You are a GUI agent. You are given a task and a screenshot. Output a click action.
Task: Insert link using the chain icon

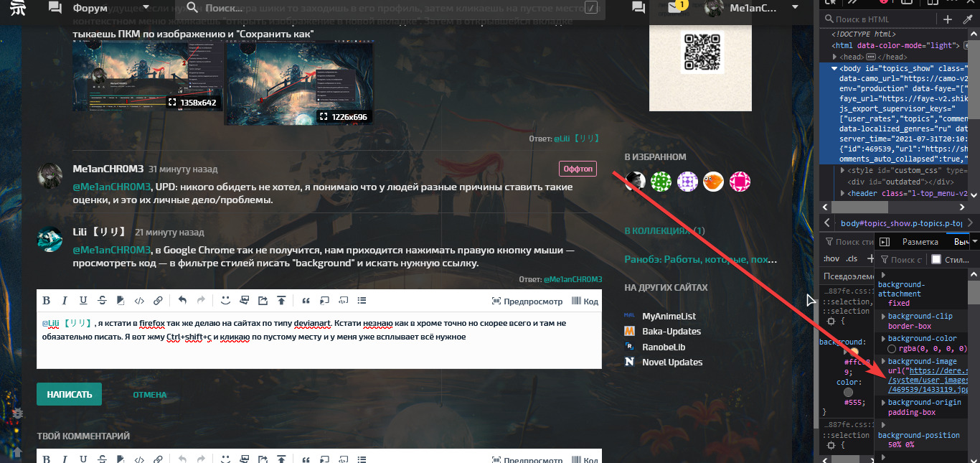158,301
